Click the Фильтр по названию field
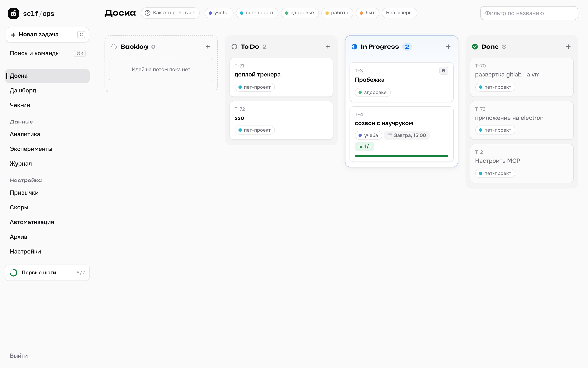 point(529,13)
